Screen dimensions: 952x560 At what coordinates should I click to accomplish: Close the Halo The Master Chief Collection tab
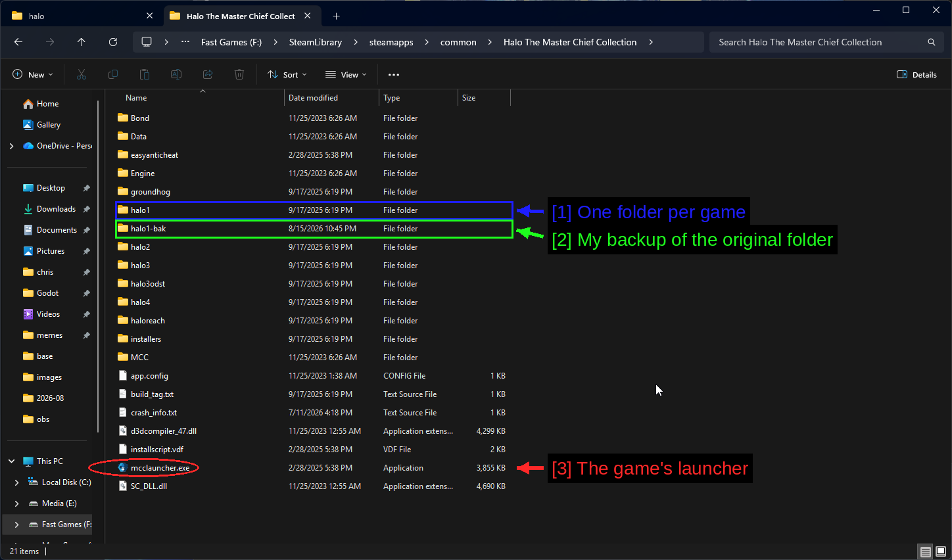coord(308,16)
